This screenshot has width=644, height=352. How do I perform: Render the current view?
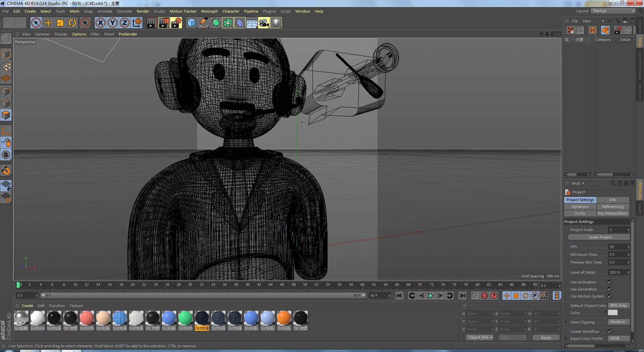pos(151,23)
